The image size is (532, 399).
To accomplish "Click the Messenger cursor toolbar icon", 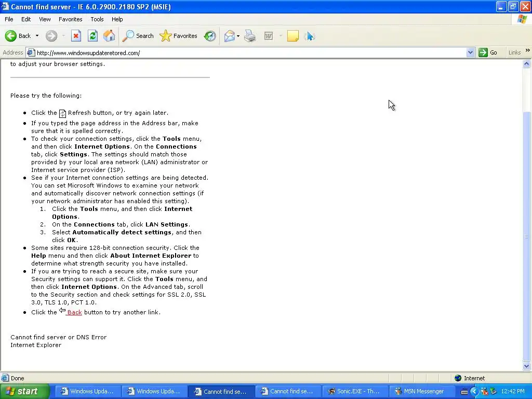I will coord(310,36).
